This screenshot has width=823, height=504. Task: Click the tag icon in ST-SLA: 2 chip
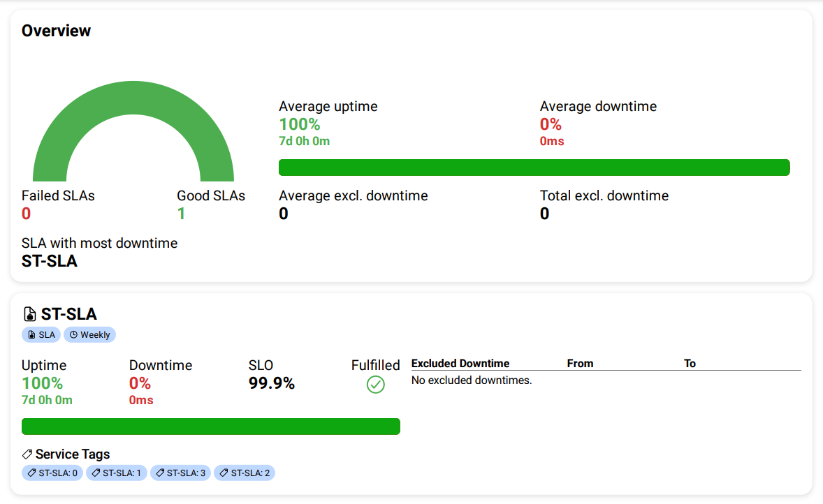[x=224, y=473]
